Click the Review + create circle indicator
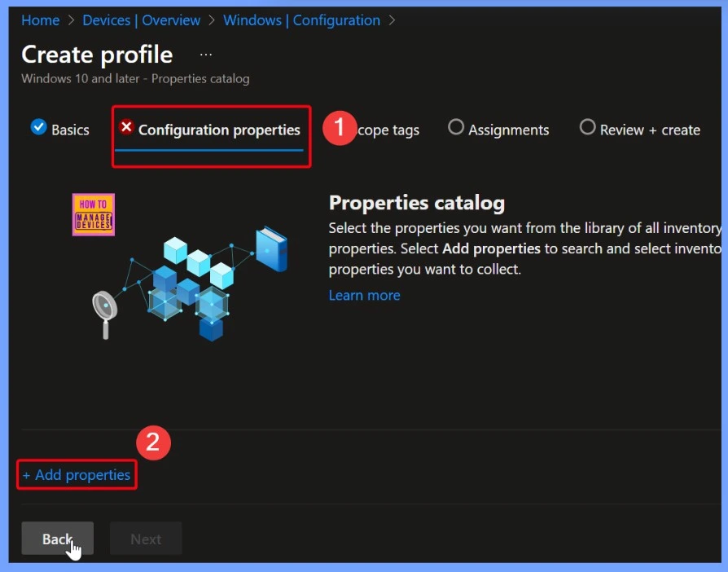 (x=588, y=127)
